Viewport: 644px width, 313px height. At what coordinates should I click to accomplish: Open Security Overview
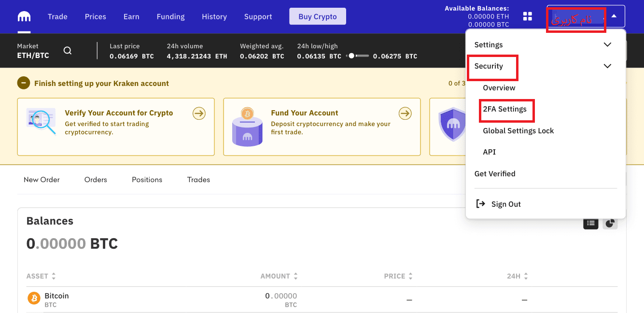point(499,88)
